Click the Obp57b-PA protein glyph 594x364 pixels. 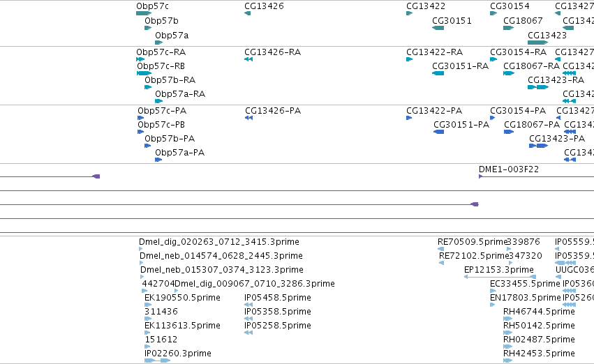148,146
